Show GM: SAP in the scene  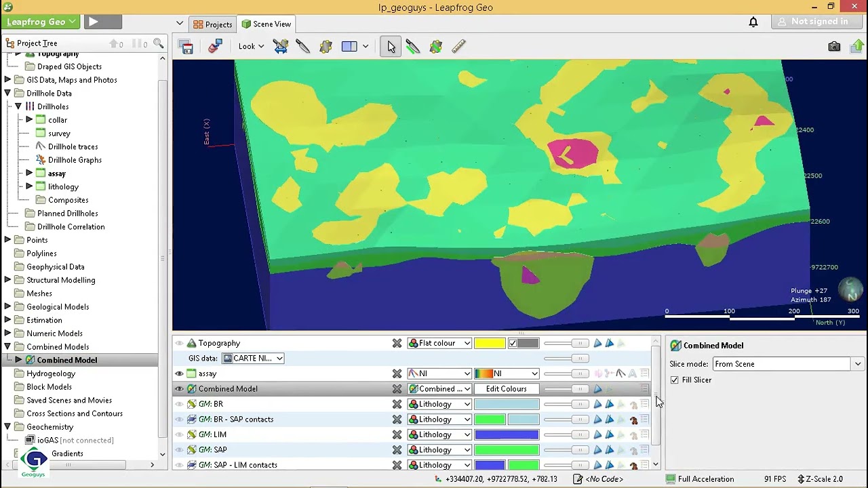pos(179,450)
